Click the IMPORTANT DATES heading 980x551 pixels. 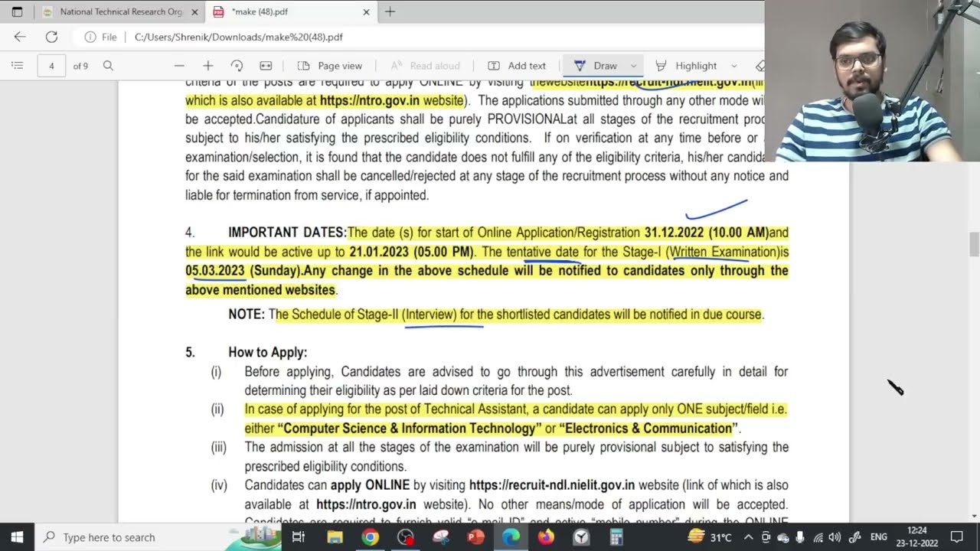287,233
